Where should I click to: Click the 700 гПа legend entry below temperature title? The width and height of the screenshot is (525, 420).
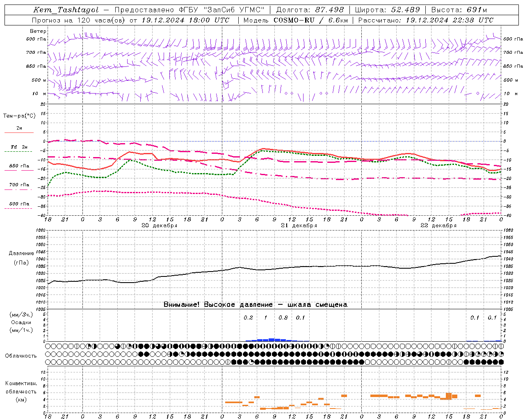tap(19, 185)
